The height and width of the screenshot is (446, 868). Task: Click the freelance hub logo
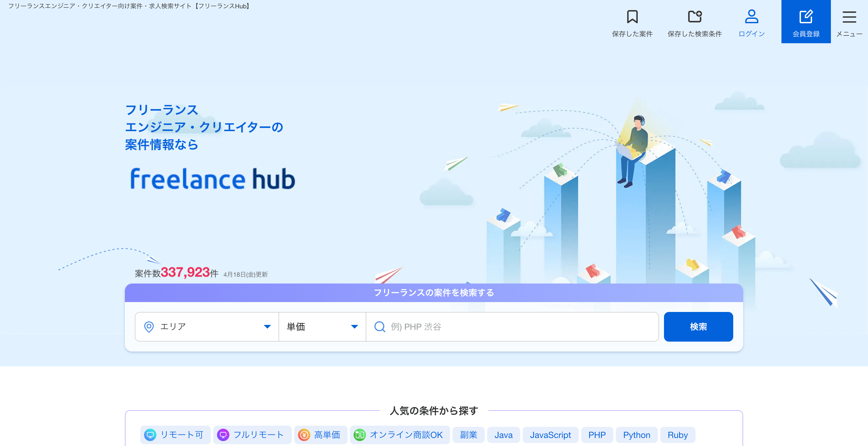212,179
